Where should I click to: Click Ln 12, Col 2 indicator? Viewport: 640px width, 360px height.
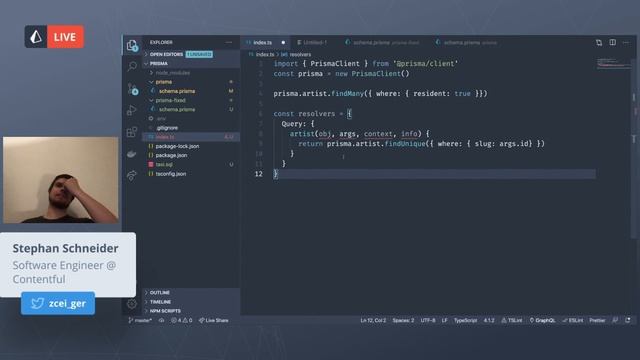[x=373, y=320]
